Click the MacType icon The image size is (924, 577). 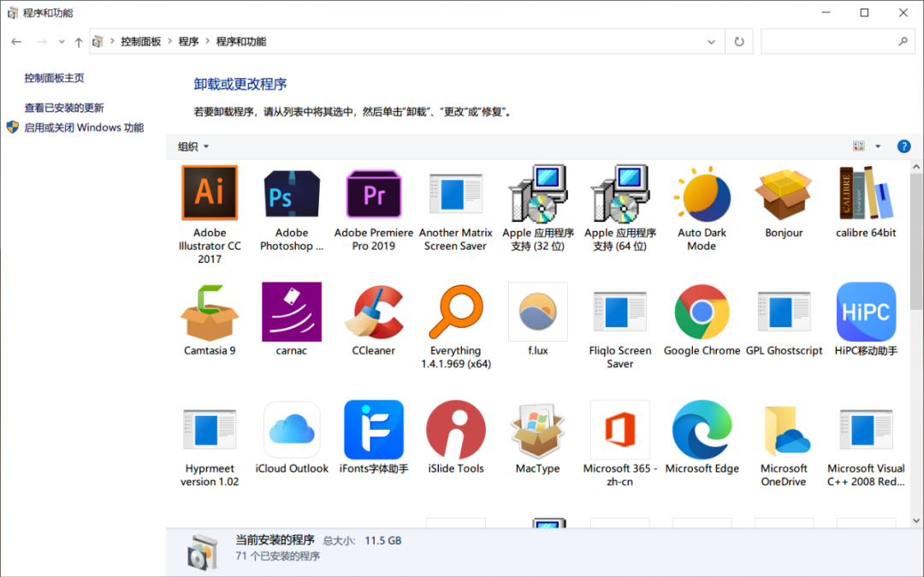click(x=538, y=431)
